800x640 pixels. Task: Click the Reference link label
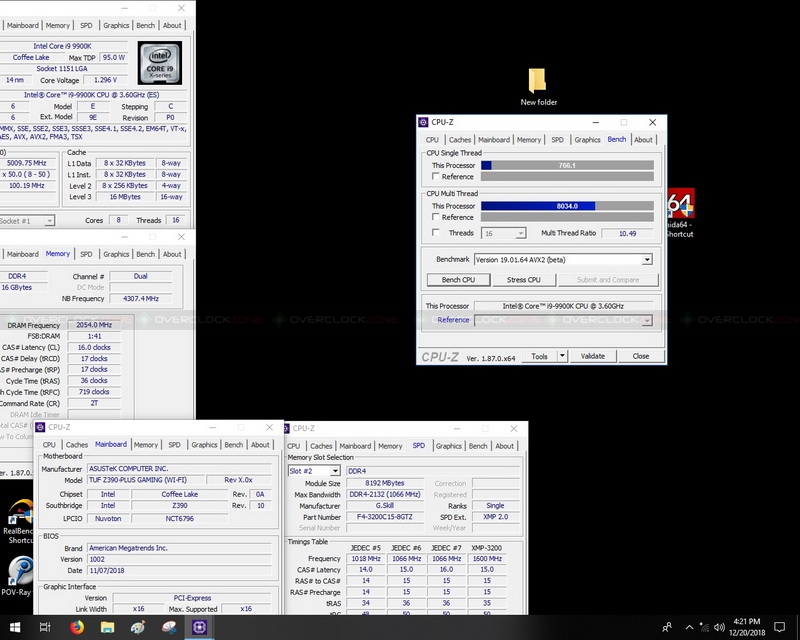pos(453,320)
